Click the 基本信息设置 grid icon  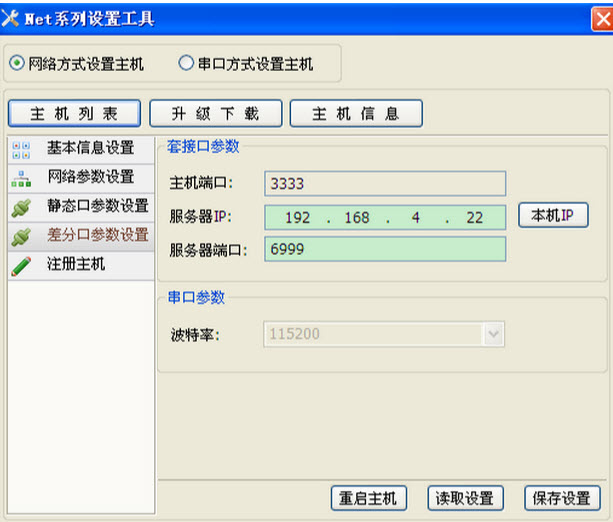[21, 150]
